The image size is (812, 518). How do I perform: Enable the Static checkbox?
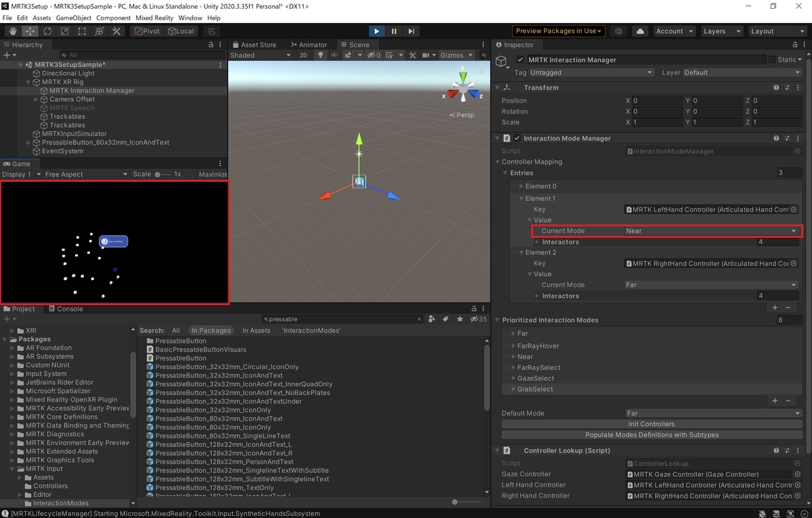tap(772, 60)
